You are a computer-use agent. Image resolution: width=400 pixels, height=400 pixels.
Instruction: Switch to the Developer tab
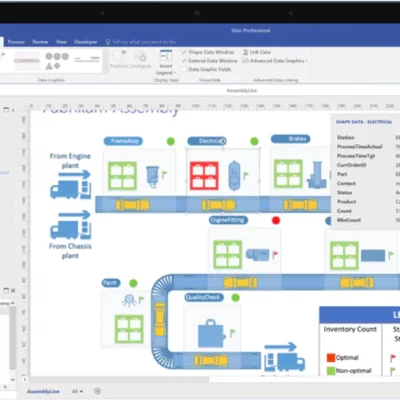86,42
